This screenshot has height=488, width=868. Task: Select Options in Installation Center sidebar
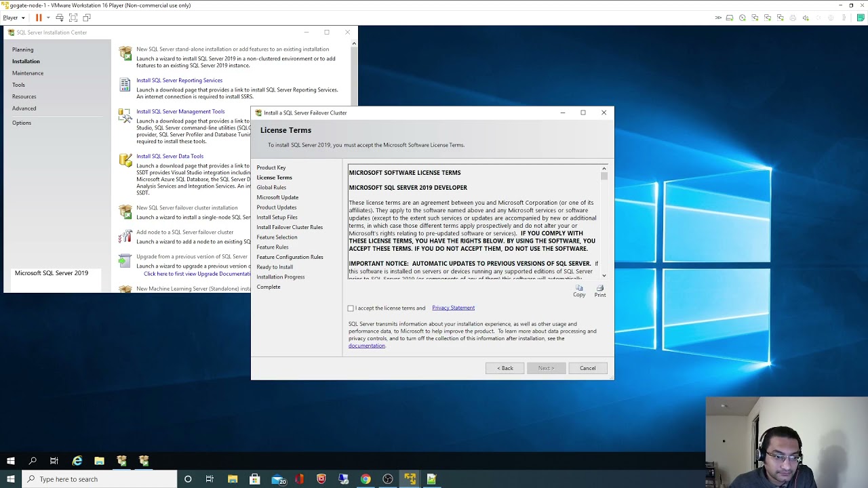pos(22,123)
